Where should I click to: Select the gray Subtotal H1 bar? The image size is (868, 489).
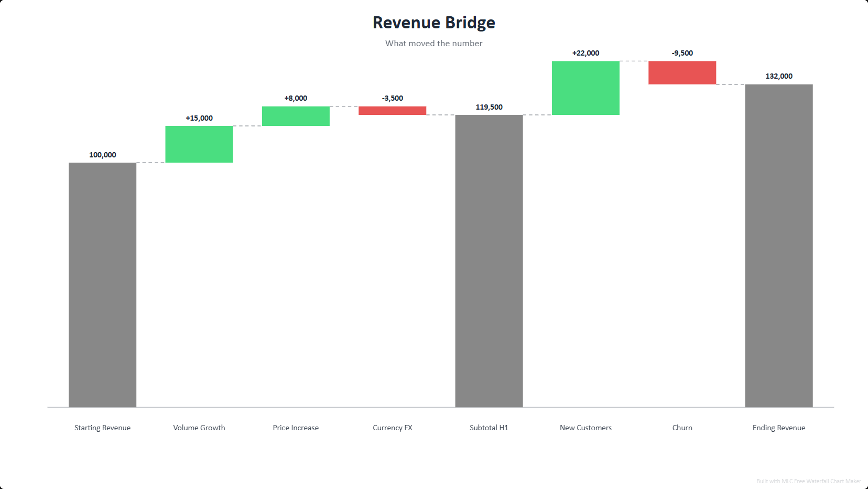[x=489, y=261]
